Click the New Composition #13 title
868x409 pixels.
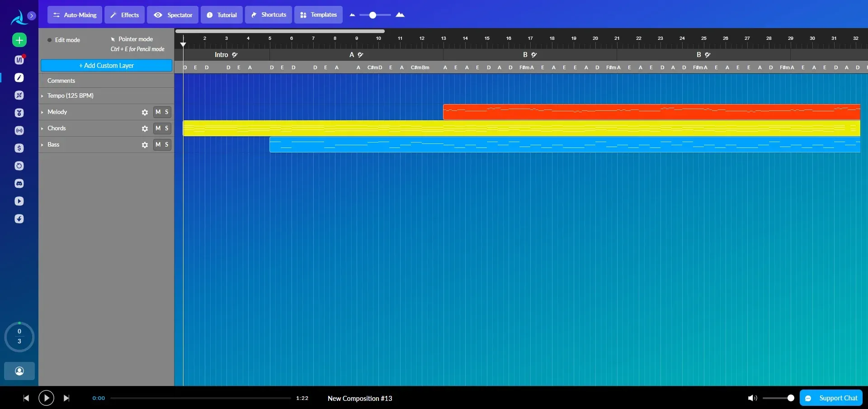tap(360, 399)
